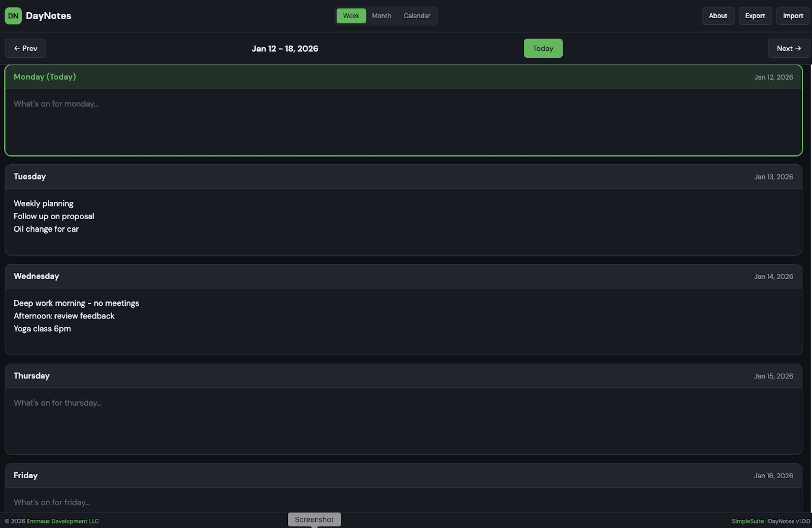
Task: Jump back to today
Action: coord(543,48)
